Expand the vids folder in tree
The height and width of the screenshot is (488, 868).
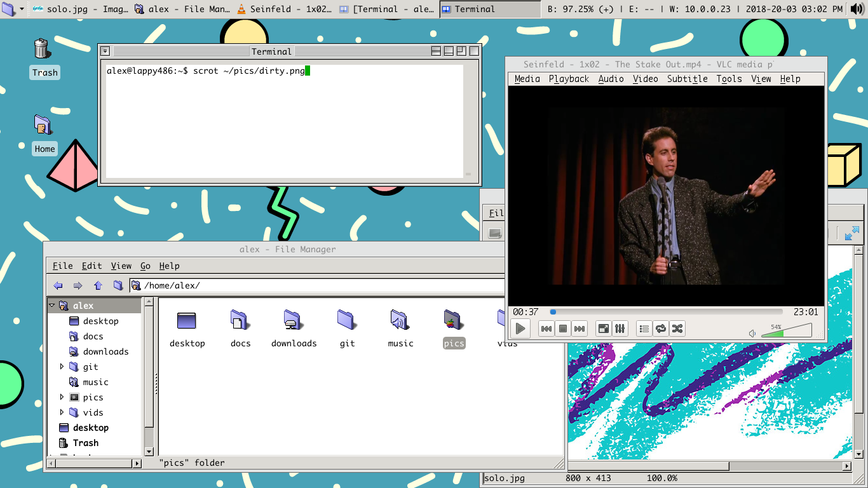(62, 412)
